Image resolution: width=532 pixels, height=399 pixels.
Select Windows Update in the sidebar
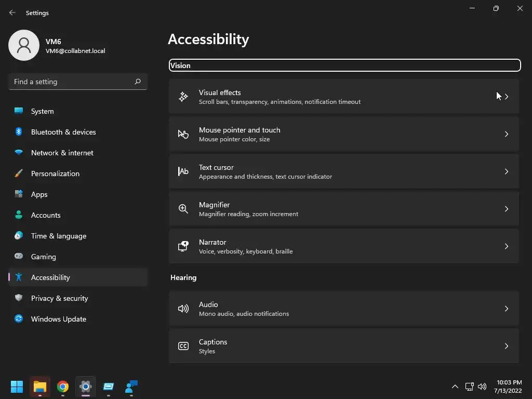[x=58, y=319]
